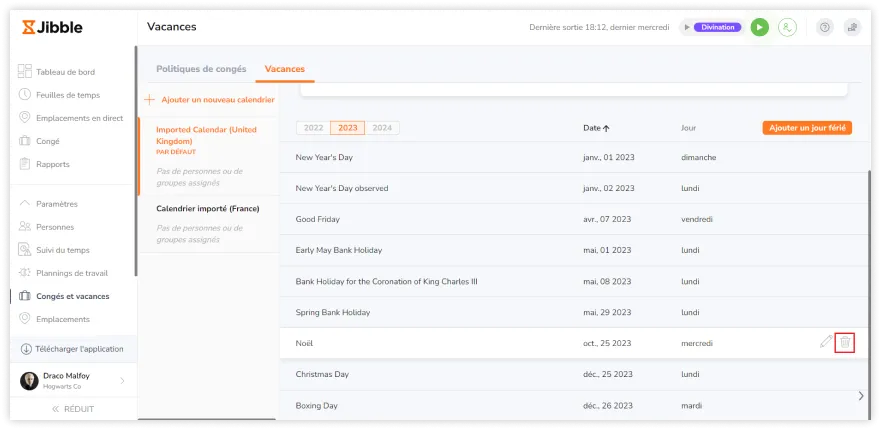
Task: Switch to Politiques de congés tab
Action: (201, 69)
